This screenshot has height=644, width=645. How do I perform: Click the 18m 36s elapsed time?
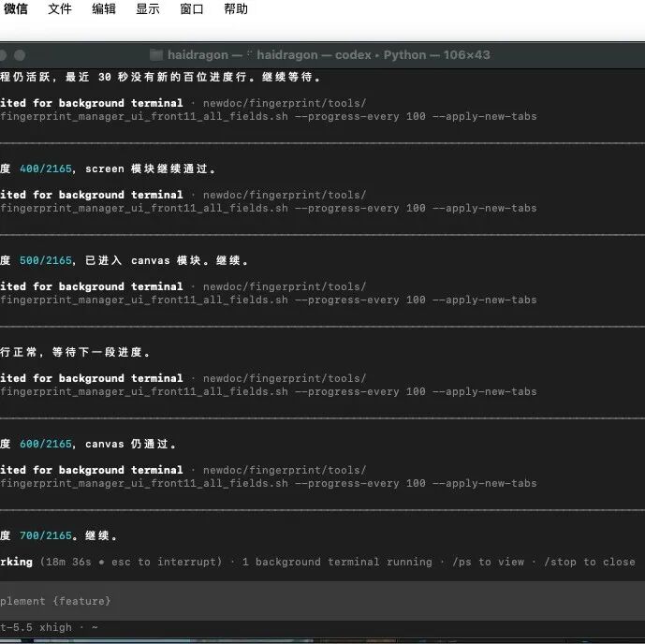(x=68, y=562)
